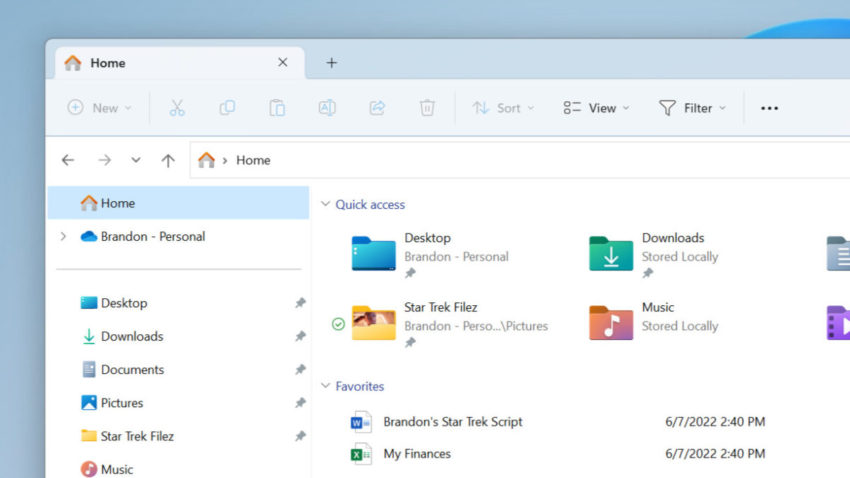Add a new tab with plus button
850x478 pixels.
click(x=332, y=62)
